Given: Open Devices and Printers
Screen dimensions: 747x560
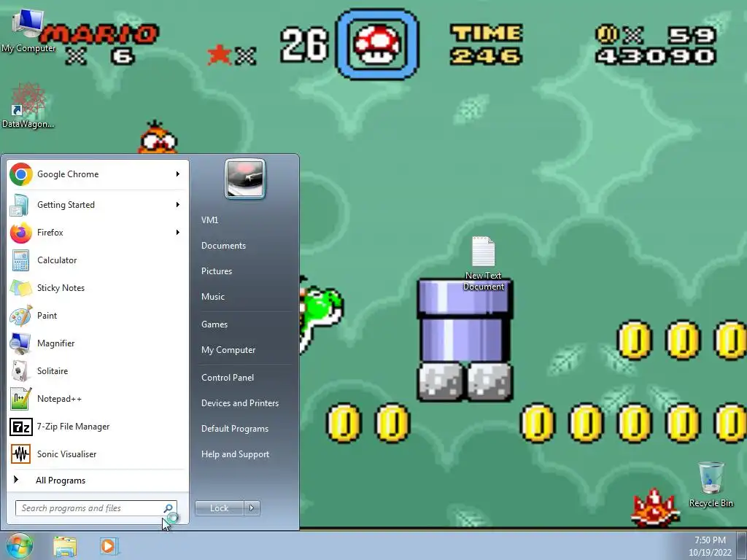Looking at the screenshot, I should coord(240,403).
